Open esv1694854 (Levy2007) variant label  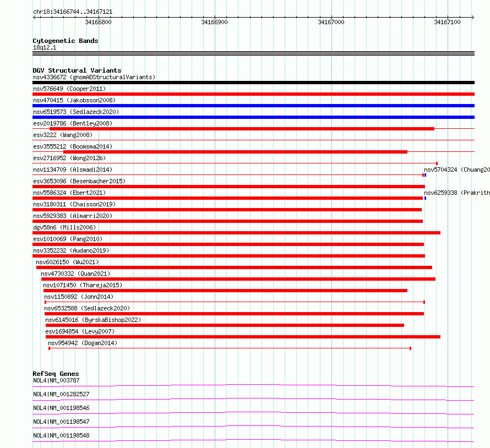tap(80, 331)
